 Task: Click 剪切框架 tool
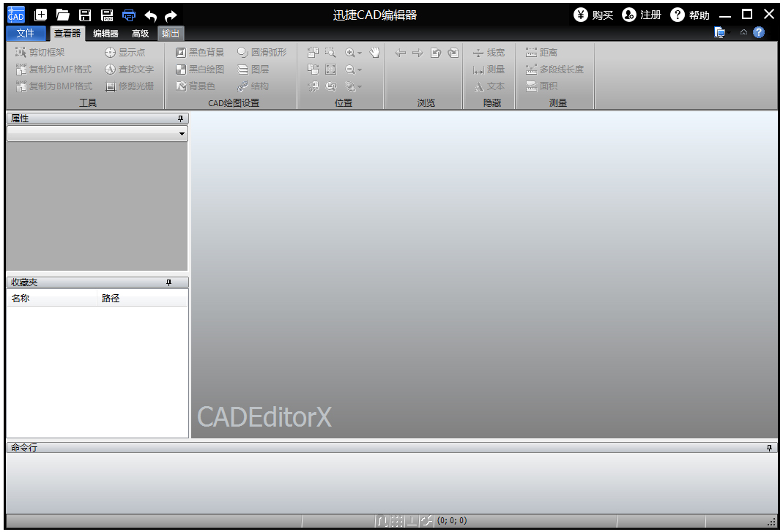pyautogui.click(x=40, y=53)
